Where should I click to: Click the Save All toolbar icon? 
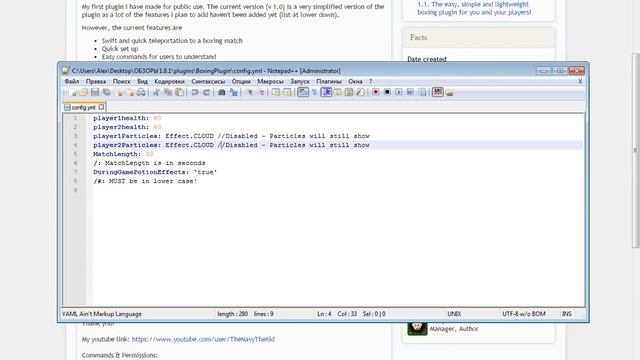click(x=107, y=93)
